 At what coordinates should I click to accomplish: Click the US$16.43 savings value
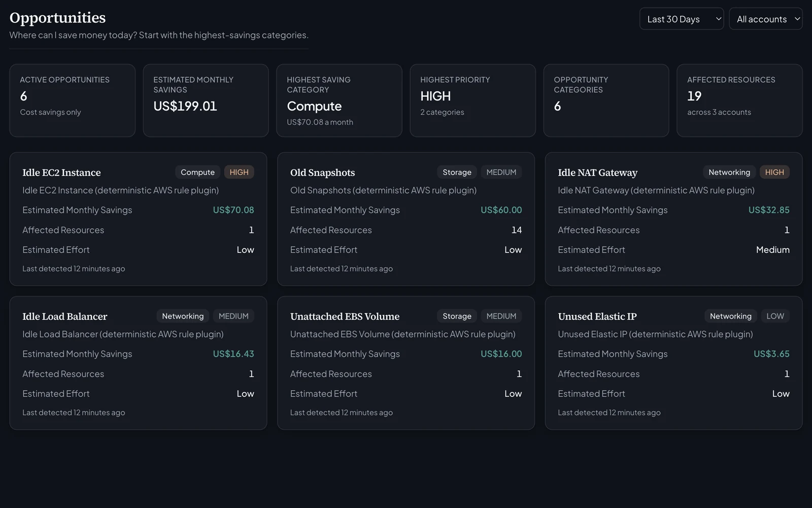(x=233, y=354)
